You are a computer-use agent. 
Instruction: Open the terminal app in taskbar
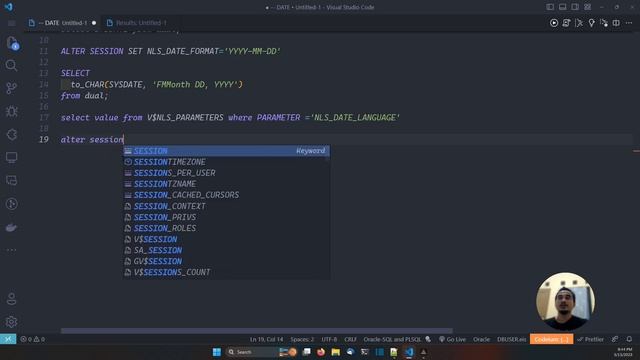(x=364, y=352)
